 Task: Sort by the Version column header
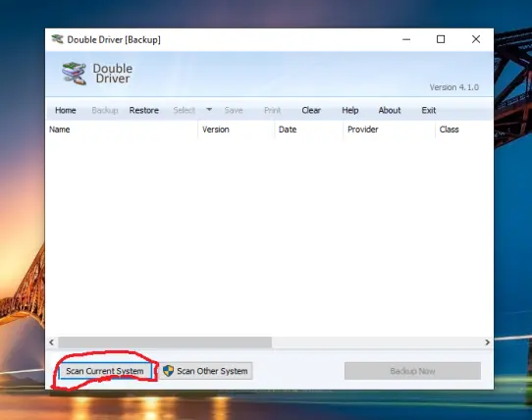click(x=237, y=130)
